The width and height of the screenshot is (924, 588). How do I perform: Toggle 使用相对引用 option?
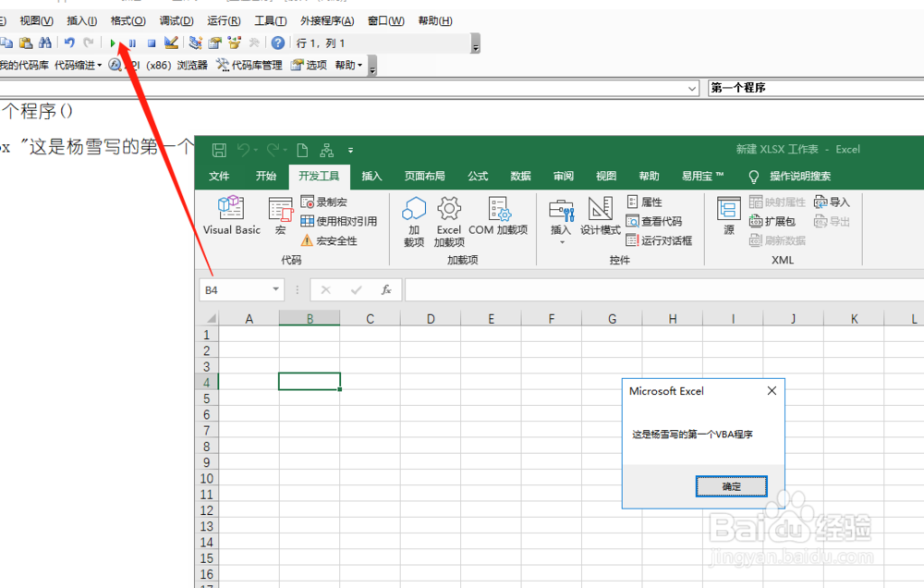[x=338, y=221]
